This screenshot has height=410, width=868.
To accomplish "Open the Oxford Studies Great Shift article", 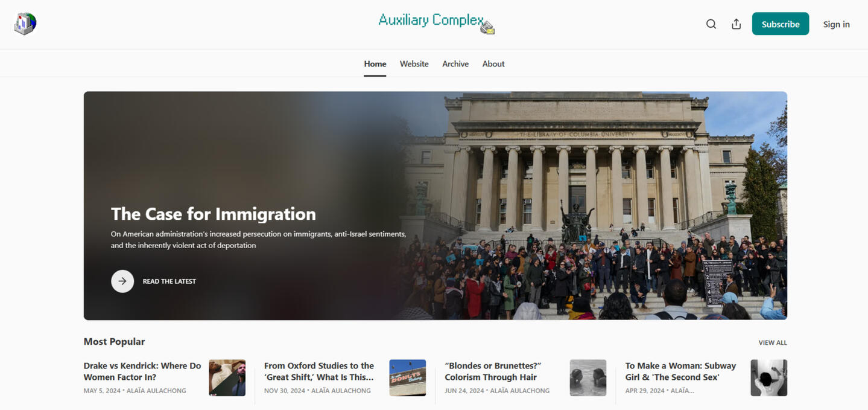I will coord(320,371).
